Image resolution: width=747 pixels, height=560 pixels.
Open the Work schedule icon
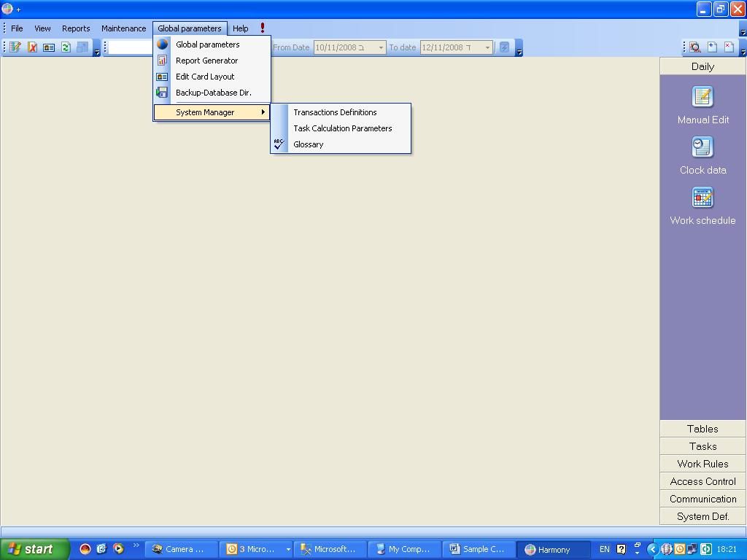(703, 198)
